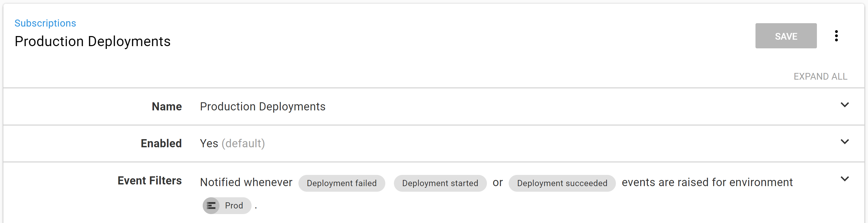Click "events are raised for environment" text
Image resolution: width=868 pixels, height=223 pixels.
point(707,182)
